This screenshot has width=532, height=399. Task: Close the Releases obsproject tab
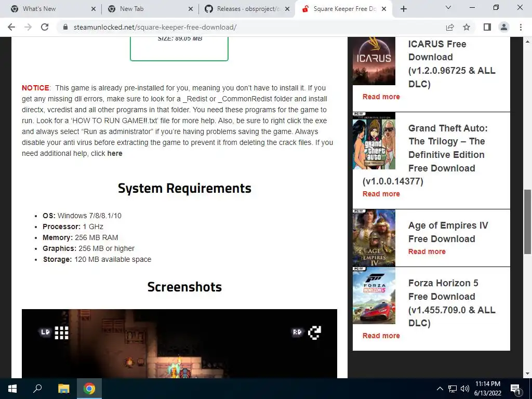click(x=287, y=9)
